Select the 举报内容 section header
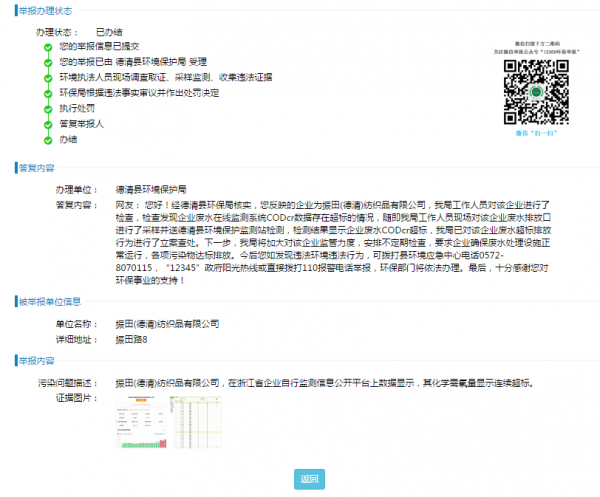 pos(36,360)
